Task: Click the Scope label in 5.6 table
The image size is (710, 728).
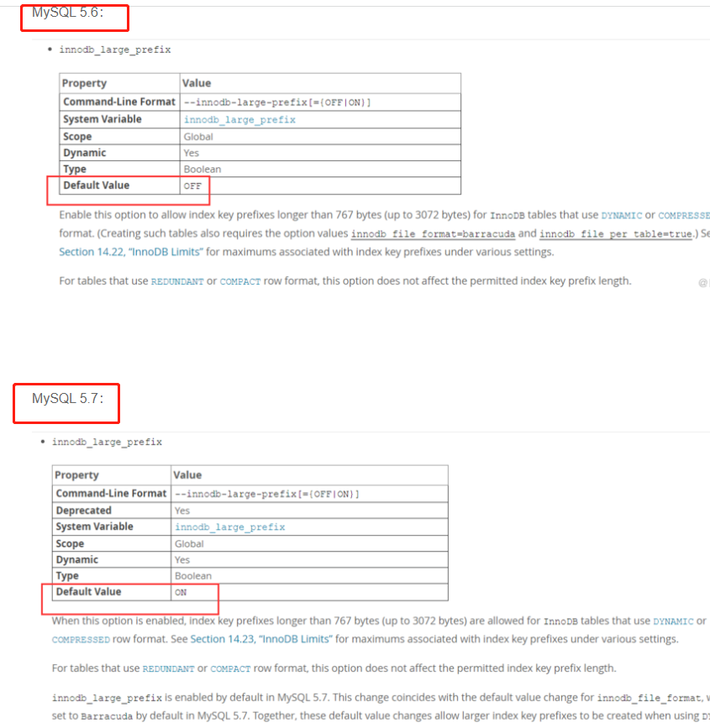Action: tap(77, 137)
